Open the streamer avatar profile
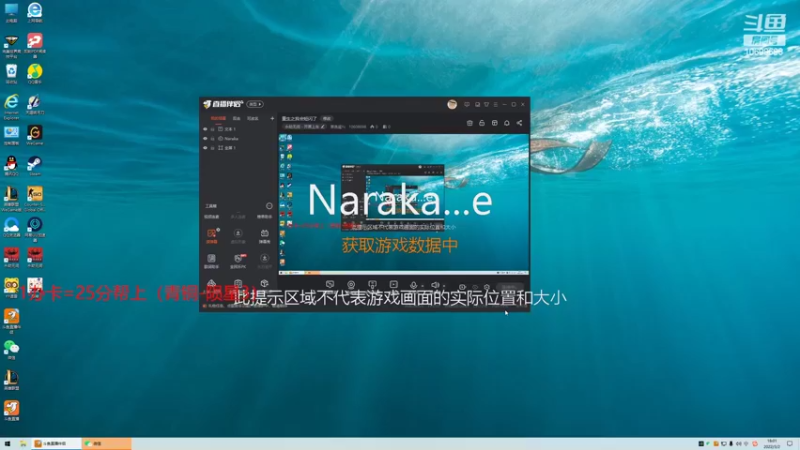 tap(452, 105)
